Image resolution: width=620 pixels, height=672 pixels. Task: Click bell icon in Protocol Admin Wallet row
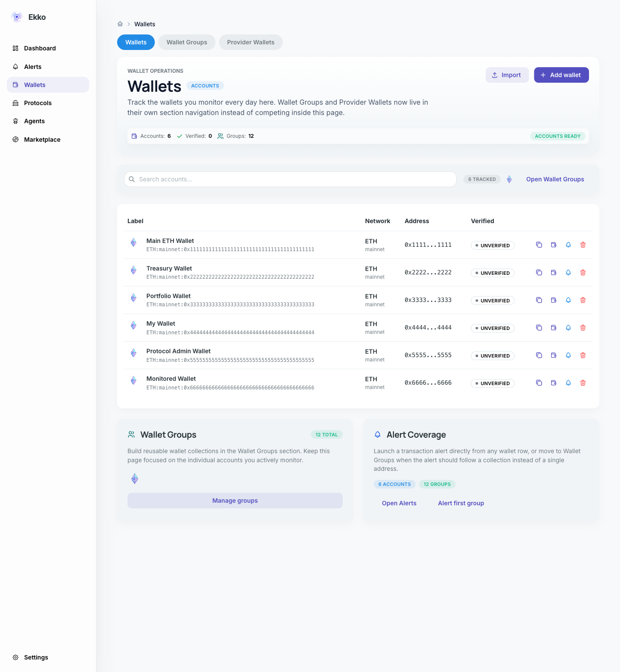coord(568,355)
